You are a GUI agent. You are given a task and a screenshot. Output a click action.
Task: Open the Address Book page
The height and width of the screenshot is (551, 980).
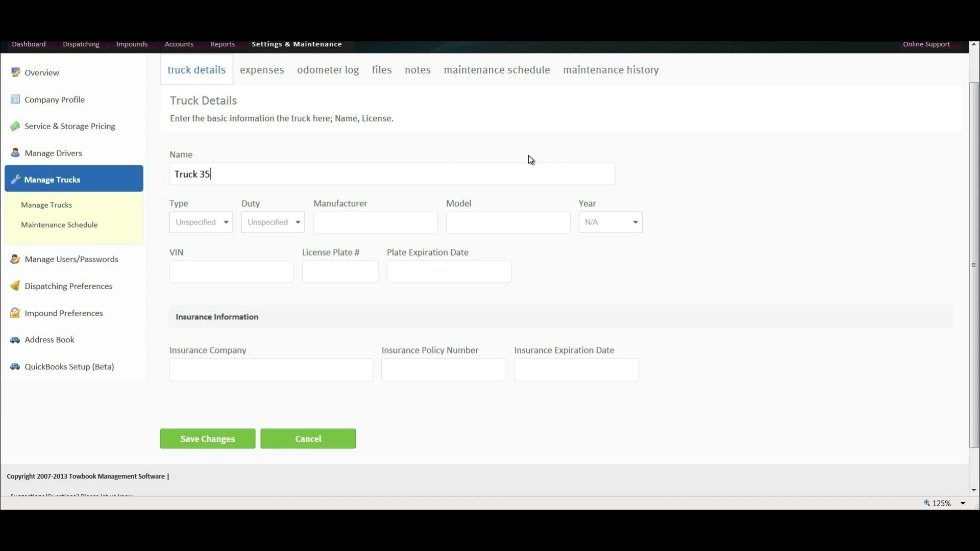pyautogui.click(x=50, y=340)
